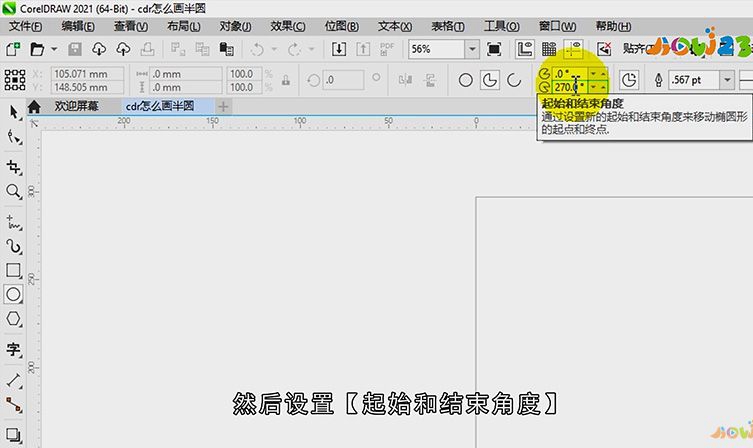
Task: Toggle the show guidelines icon
Action: (573, 49)
